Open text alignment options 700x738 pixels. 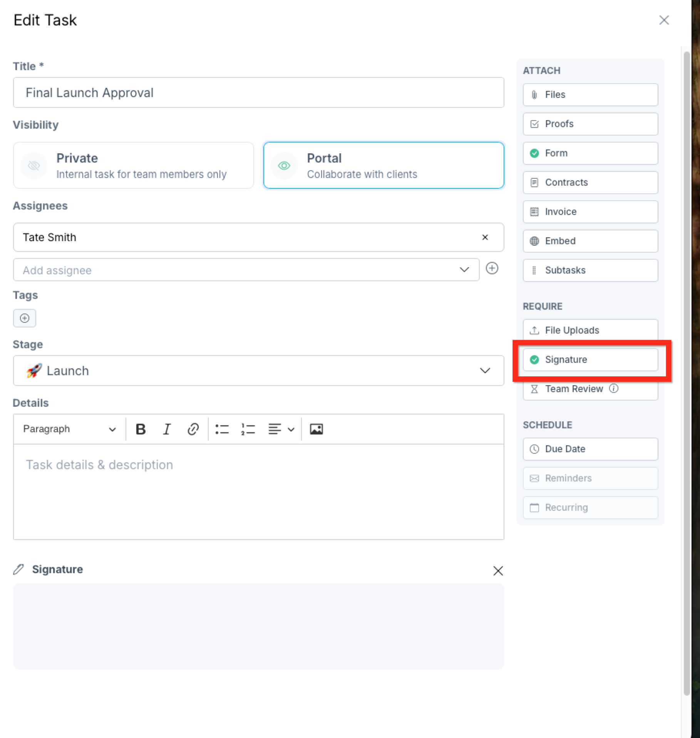coord(281,429)
